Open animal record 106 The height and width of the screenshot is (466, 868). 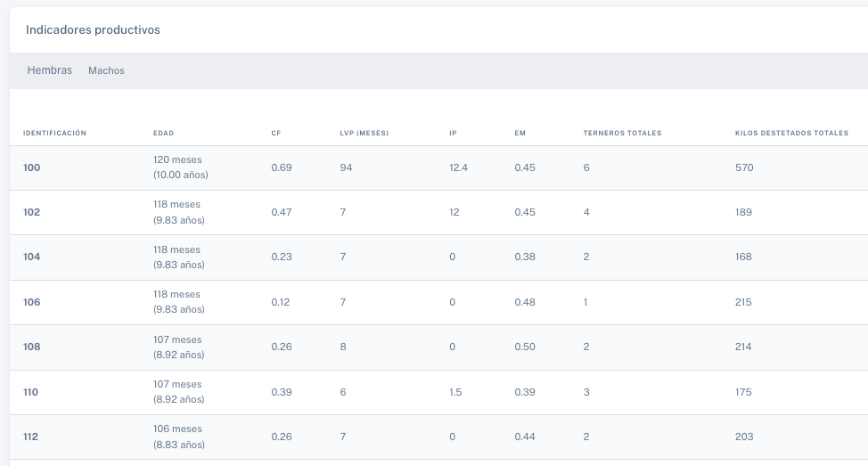coord(31,302)
